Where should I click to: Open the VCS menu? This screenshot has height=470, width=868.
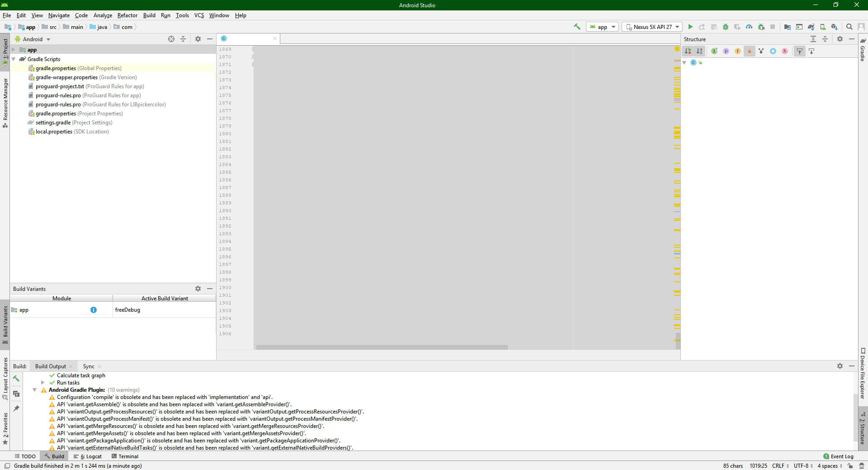coord(199,15)
